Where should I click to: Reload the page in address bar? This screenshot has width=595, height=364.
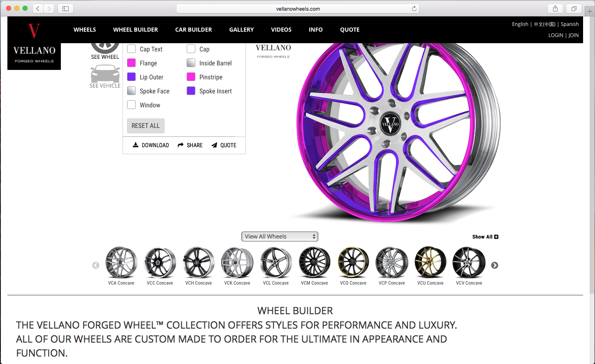(x=414, y=9)
